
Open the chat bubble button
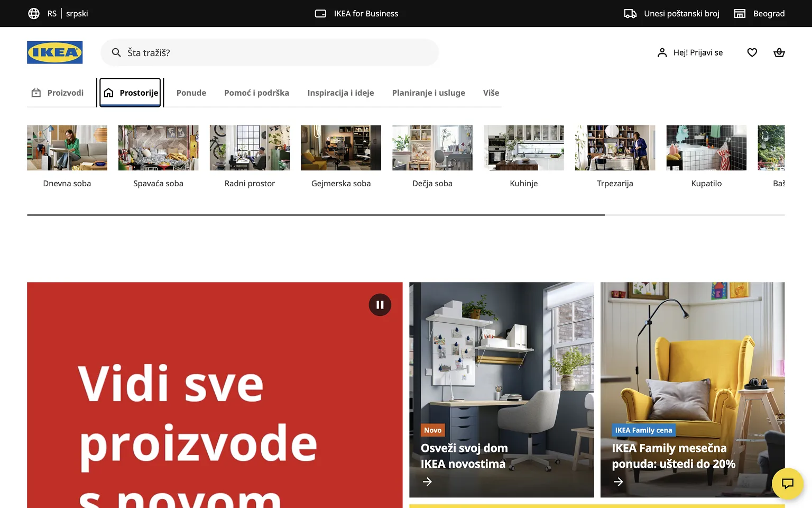tap(788, 483)
